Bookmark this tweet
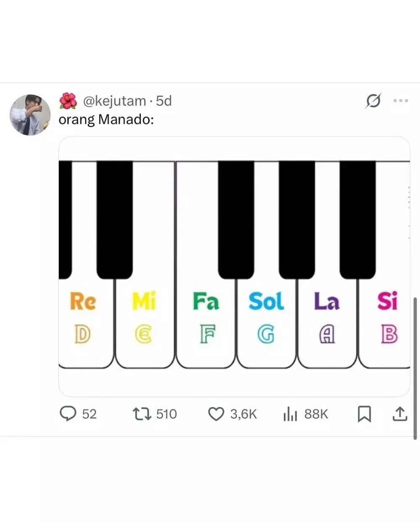Image resolution: width=420 pixels, height=523 pixels. (x=364, y=414)
